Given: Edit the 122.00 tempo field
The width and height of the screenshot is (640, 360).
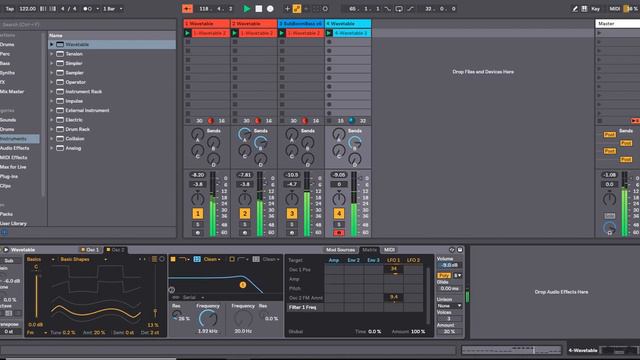Looking at the screenshot, I should coord(27,9).
